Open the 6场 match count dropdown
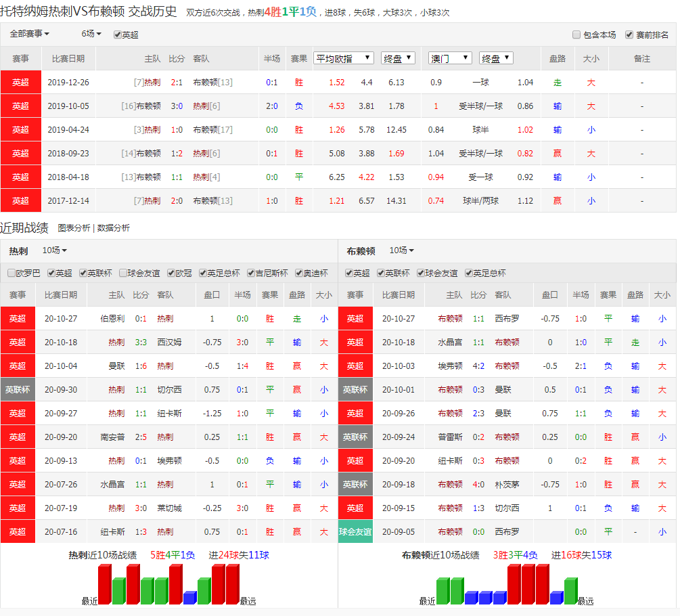The width and height of the screenshot is (680, 616). coord(91,34)
